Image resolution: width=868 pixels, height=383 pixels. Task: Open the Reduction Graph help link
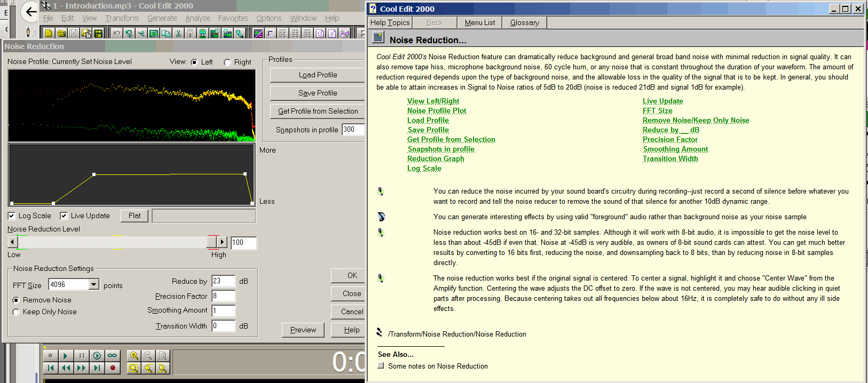436,158
